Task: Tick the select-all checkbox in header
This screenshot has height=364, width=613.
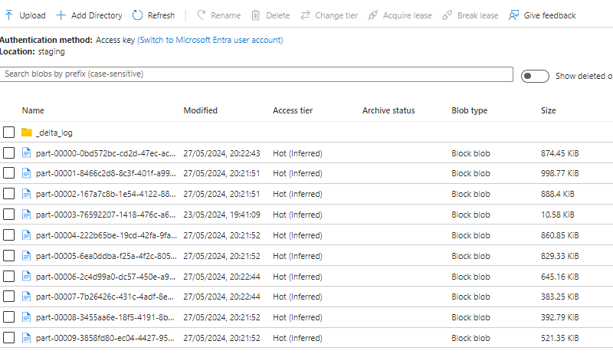Action: [x=8, y=111]
